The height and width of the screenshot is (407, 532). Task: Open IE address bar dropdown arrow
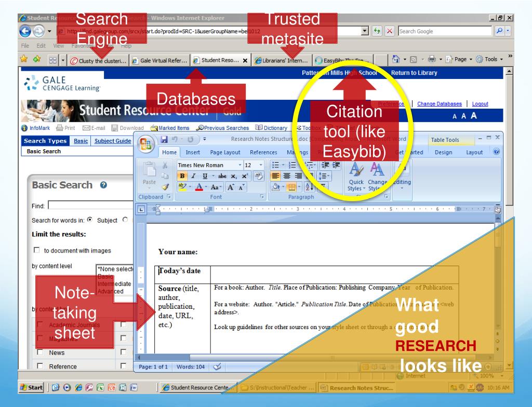(365, 31)
